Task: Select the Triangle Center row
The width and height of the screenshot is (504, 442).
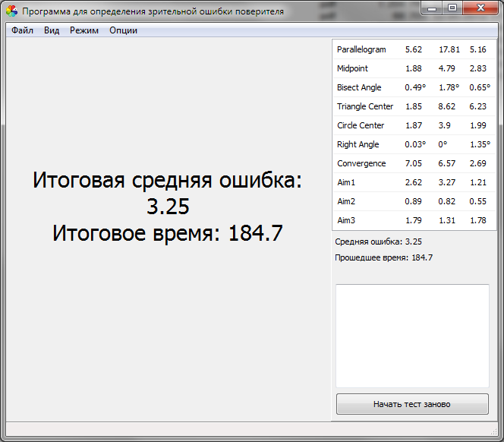Action: click(365, 106)
